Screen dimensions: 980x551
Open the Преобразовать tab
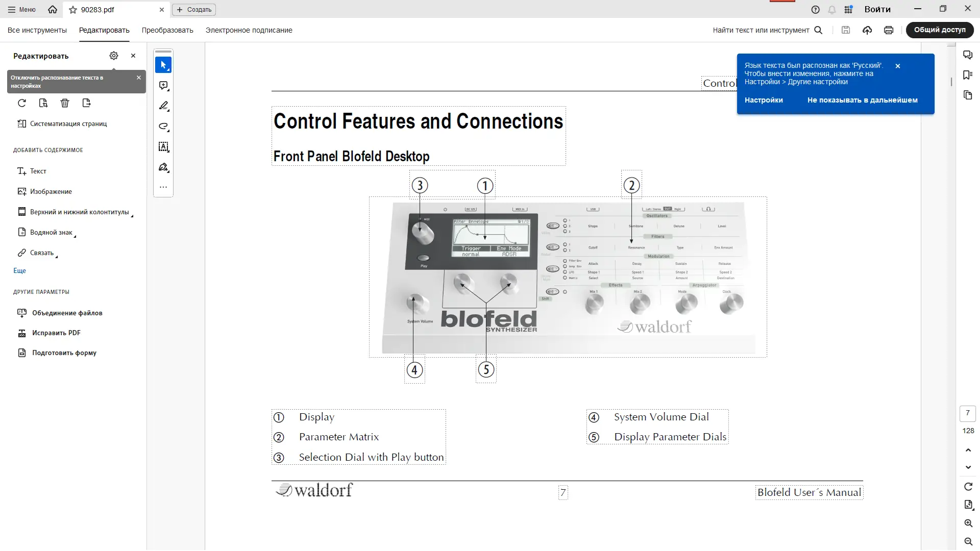[x=167, y=30]
